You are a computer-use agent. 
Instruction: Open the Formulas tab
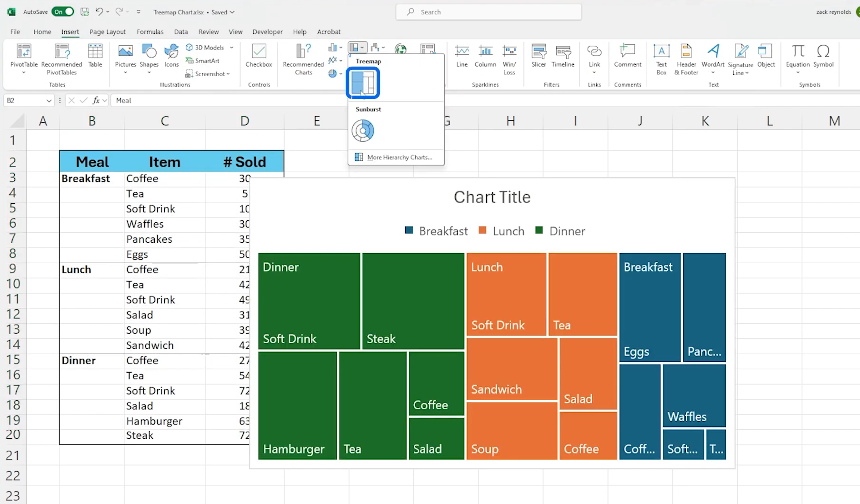click(x=150, y=32)
